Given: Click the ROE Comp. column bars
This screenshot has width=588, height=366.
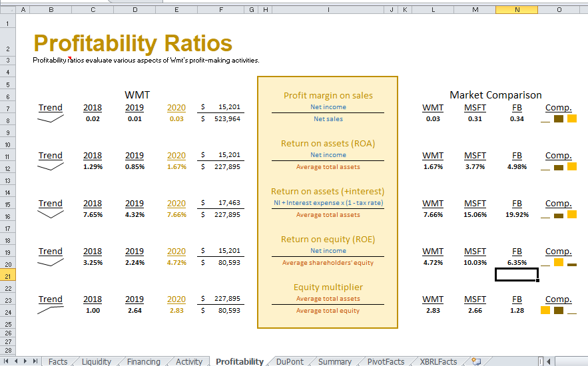Looking at the screenshot, I should coord(559,263).
